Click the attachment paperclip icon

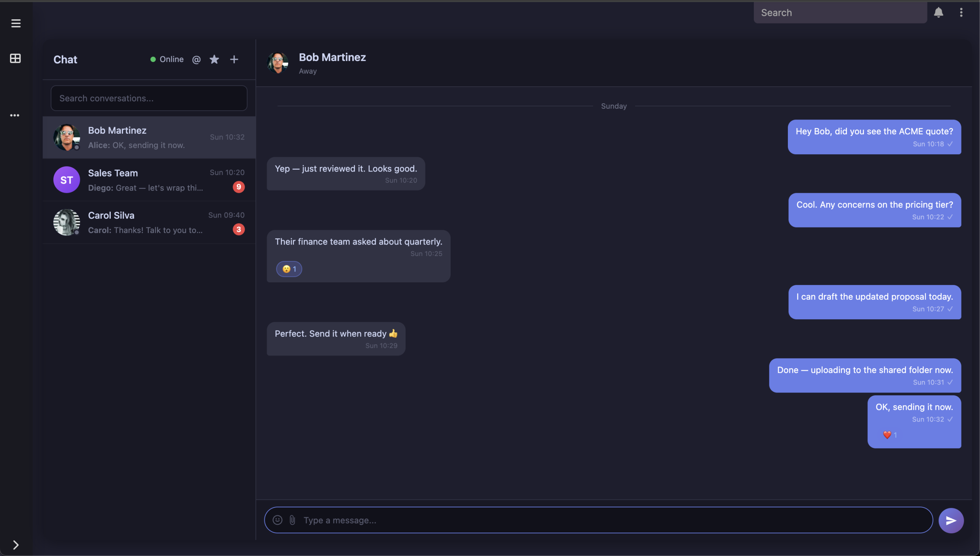coord(292,520)
